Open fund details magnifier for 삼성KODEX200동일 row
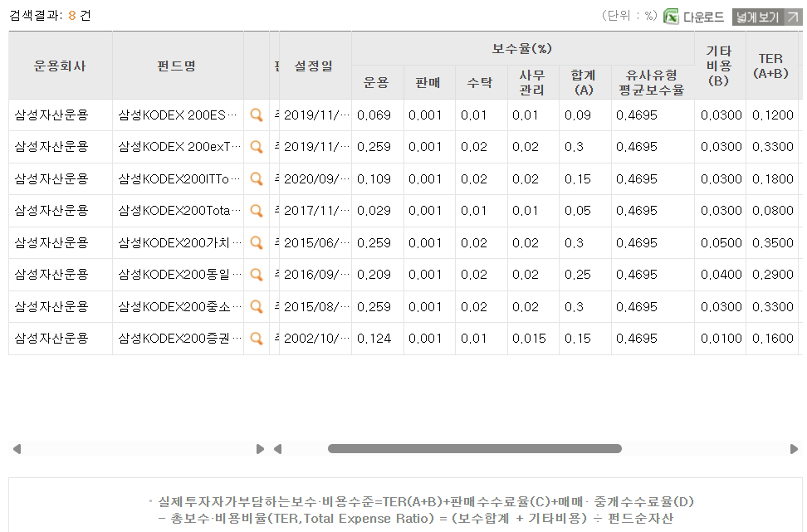The height and width of the screenshot is (532, 807). coord(257,275)
